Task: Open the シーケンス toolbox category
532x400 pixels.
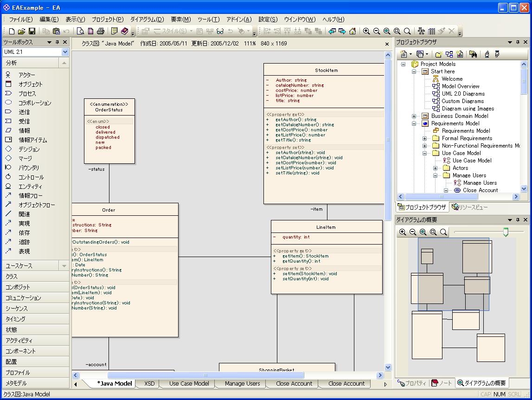Action: (17, 309)
